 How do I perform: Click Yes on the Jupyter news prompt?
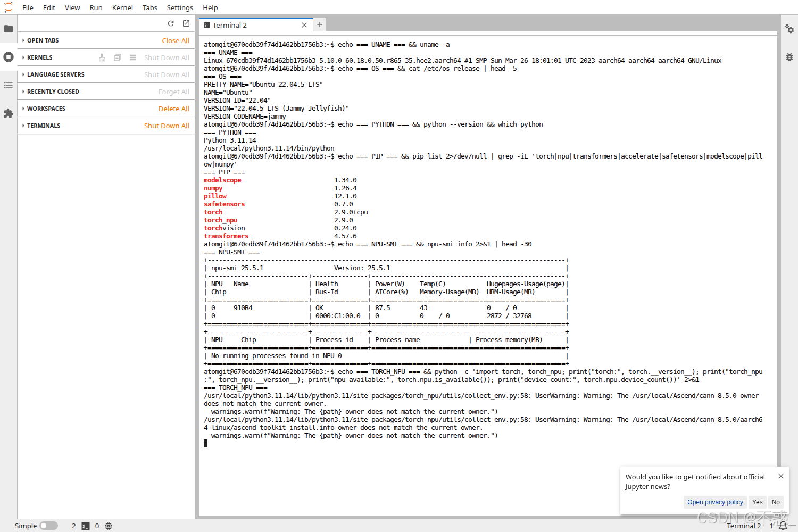click(x=758, y=502)
